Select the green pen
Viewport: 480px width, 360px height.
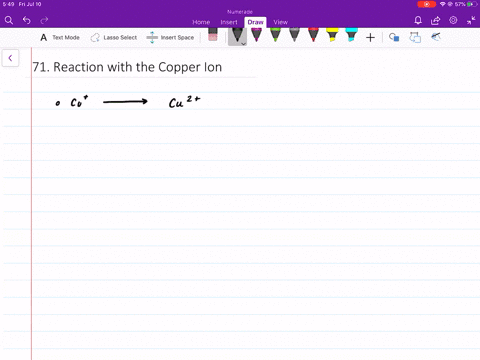[275, 35]
